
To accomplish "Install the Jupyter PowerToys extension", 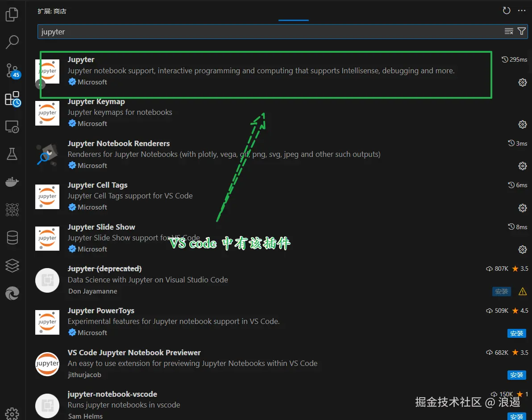I will coord(516,333).
